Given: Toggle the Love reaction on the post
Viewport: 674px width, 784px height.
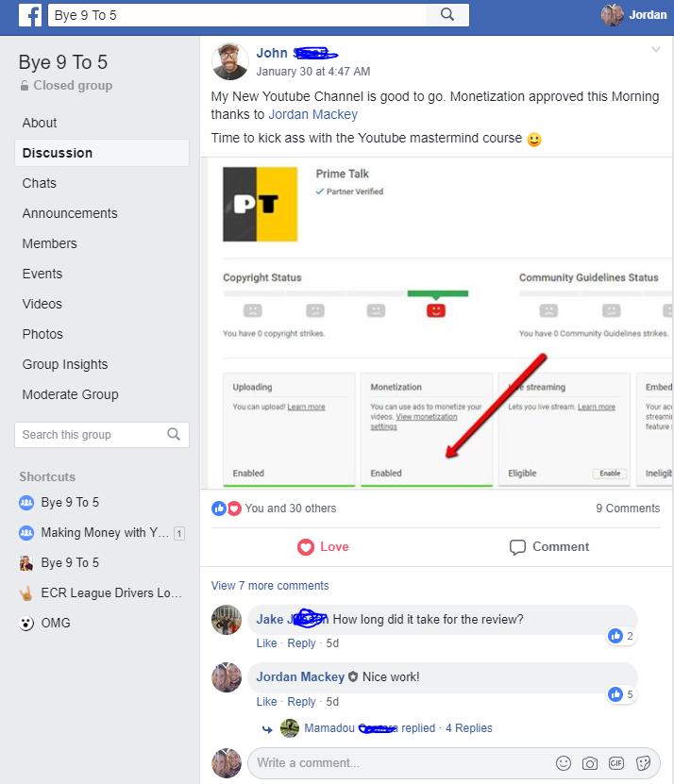Looking at the screenshot, I should (x=323, y=547).
